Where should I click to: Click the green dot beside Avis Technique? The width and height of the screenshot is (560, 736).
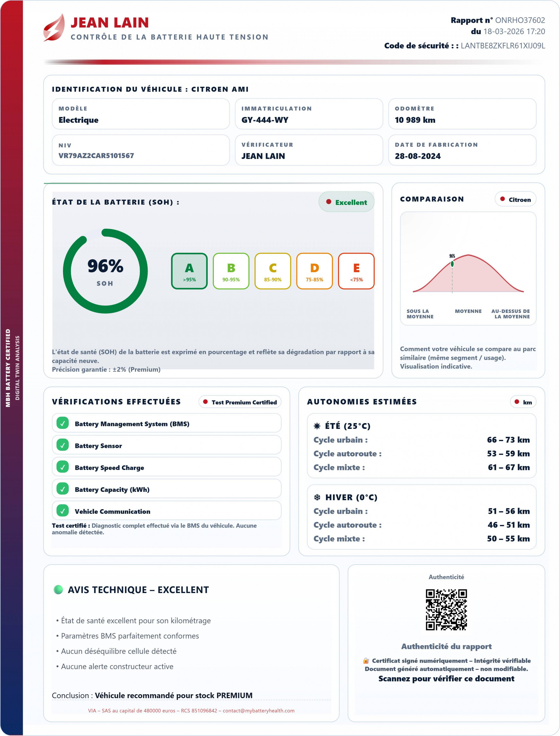(x=58, y=590)
